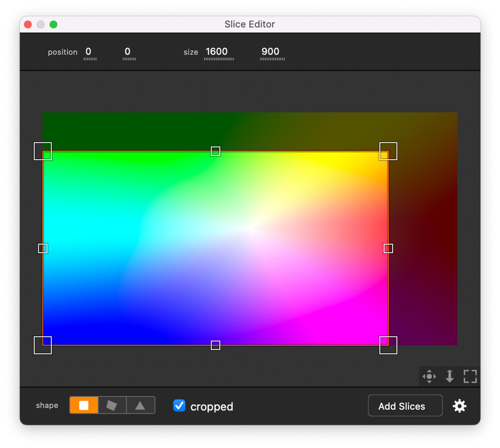Screen dimensions: 500x448
Task: Click the size height value 900
Action: [x=270, y=52]
